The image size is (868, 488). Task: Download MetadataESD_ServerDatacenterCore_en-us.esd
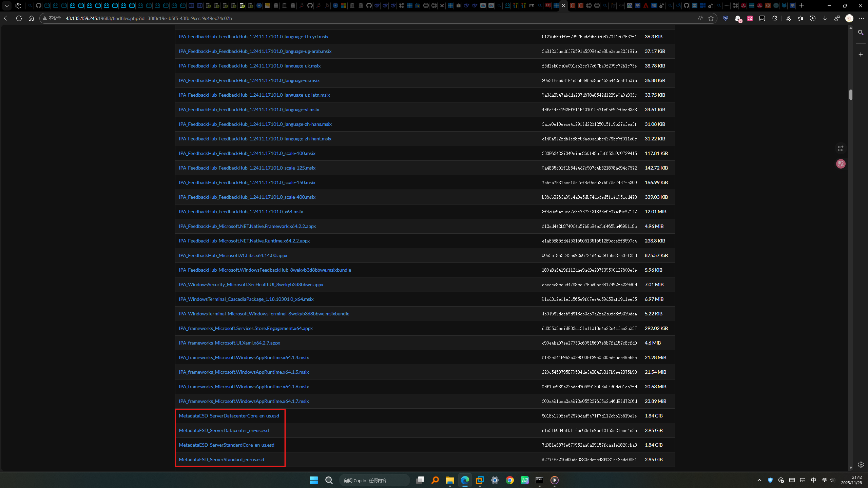[x=229, y=416]
